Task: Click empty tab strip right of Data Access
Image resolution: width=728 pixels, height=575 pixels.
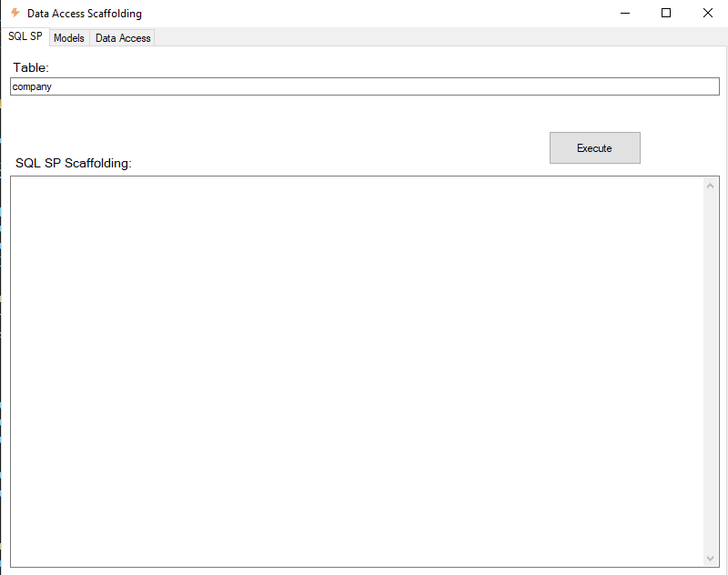Action: point(437,37)
